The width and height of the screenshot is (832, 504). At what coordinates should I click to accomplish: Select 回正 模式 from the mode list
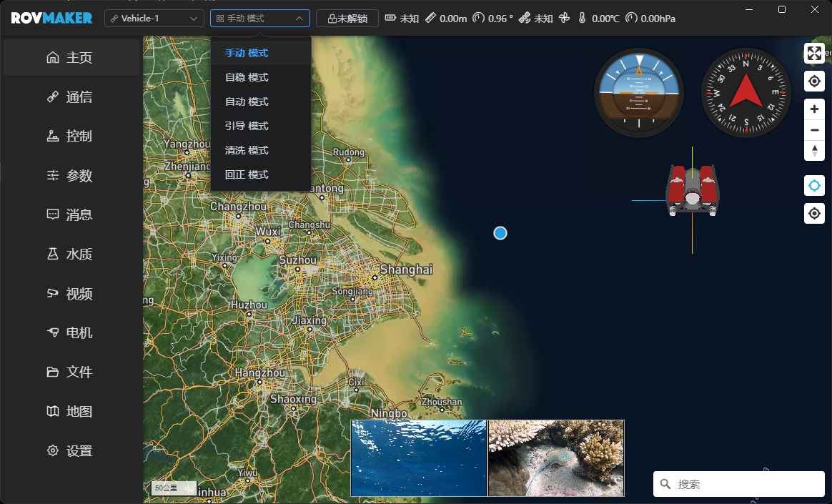[247, 174]
